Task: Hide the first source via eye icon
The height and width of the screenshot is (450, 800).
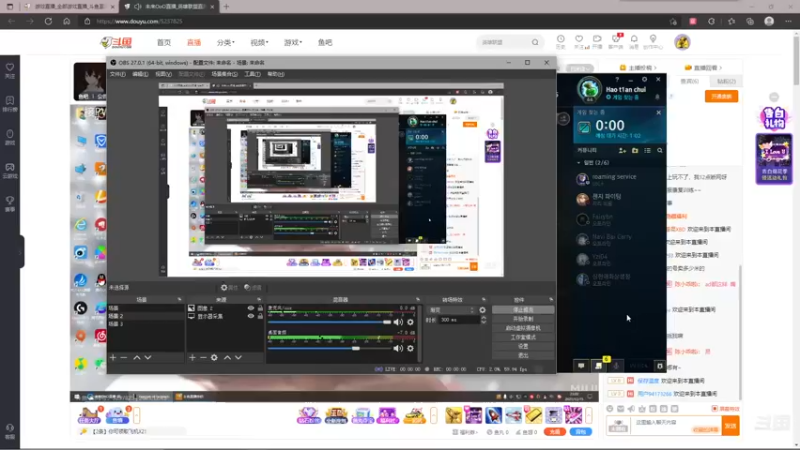Action: click(x=251, y=308)
